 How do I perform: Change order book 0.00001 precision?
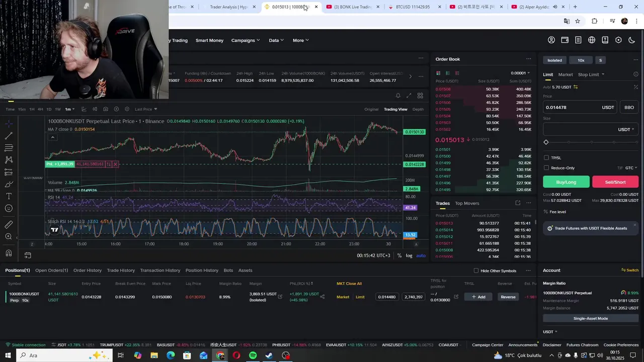coord(520,73)
